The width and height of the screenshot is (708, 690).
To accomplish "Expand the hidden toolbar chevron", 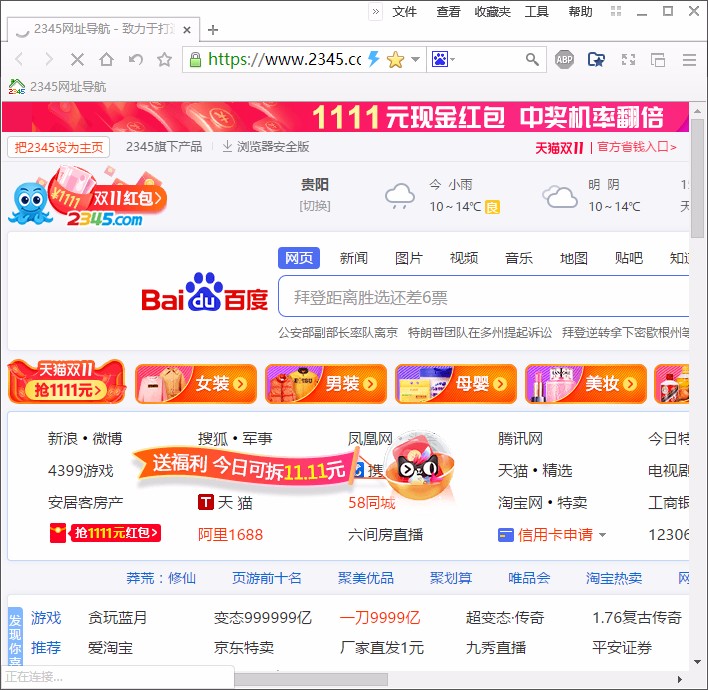I will 376,11.
